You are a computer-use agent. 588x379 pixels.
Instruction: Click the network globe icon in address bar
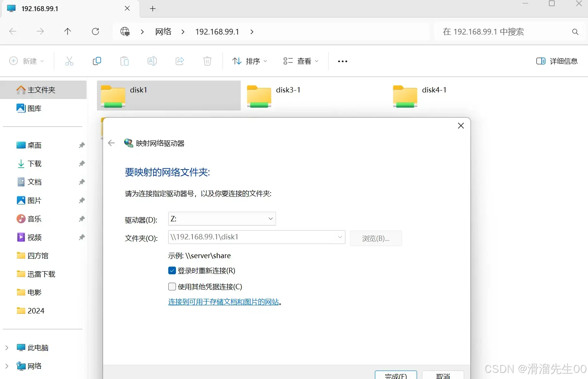(x=125, y=31)
